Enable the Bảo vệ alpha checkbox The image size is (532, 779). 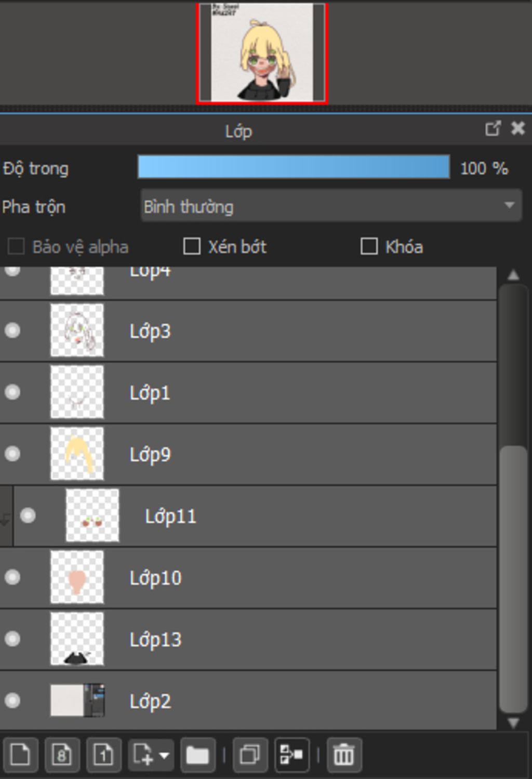point(16,246)
